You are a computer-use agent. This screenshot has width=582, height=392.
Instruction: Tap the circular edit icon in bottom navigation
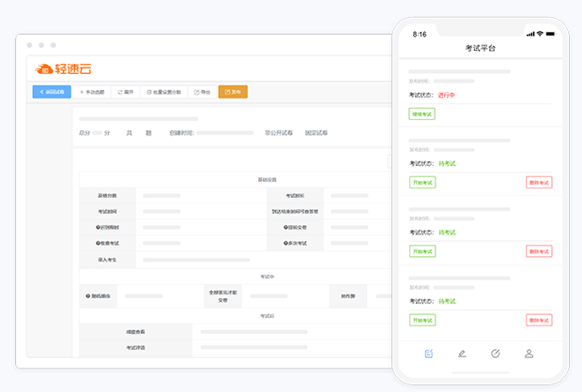click(496, 354)
